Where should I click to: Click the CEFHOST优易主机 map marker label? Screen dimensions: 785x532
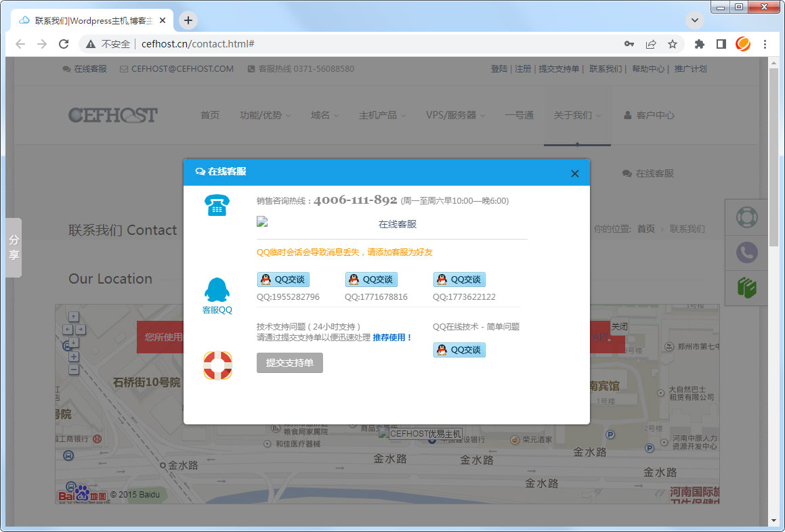425,434
